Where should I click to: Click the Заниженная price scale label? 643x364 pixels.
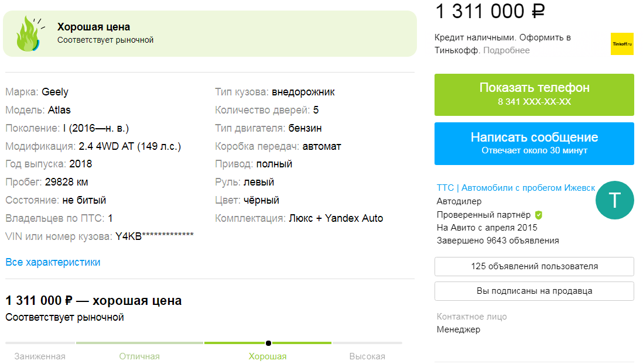click(40, 356)
